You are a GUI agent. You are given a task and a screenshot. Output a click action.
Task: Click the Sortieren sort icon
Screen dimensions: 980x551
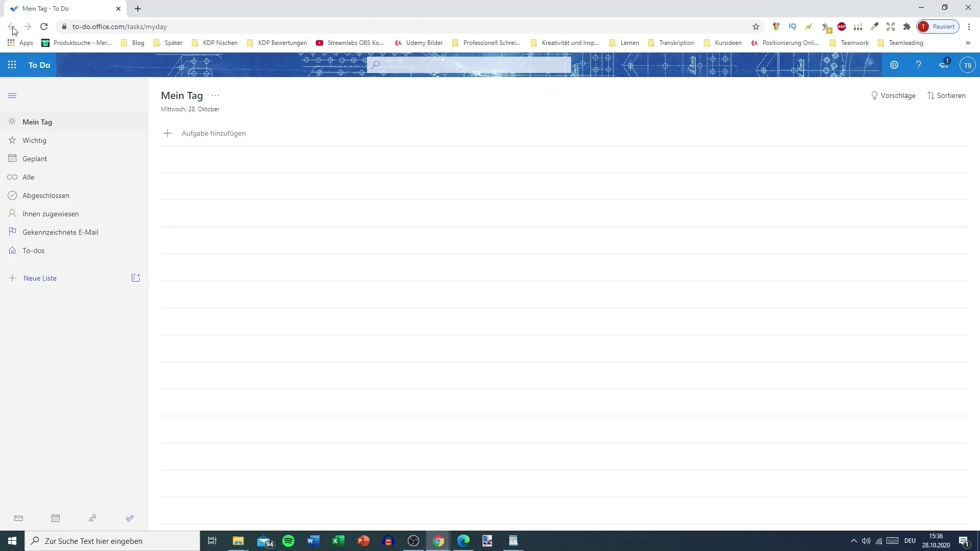tap(931, 95)
